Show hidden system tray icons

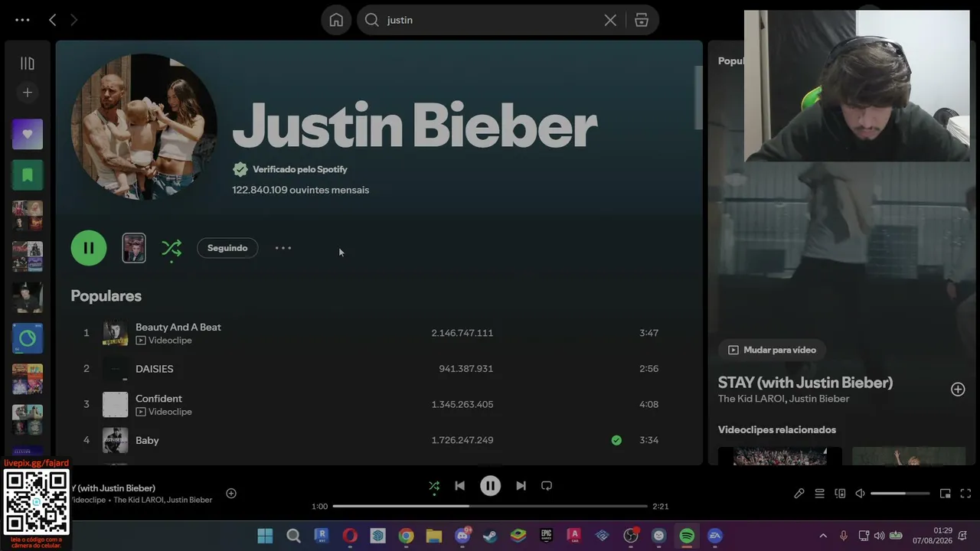823,536
